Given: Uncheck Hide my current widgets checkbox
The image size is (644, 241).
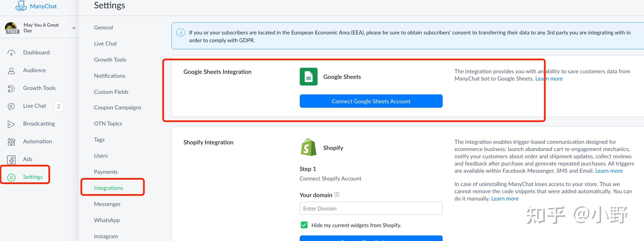Looking at the screenshot, I should (x=304, y=225).
